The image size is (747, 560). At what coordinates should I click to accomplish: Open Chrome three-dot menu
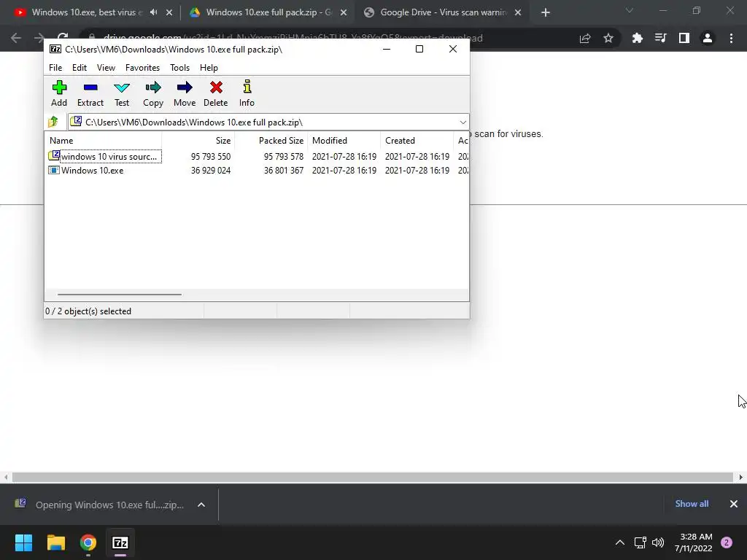(x=731, y=38)
